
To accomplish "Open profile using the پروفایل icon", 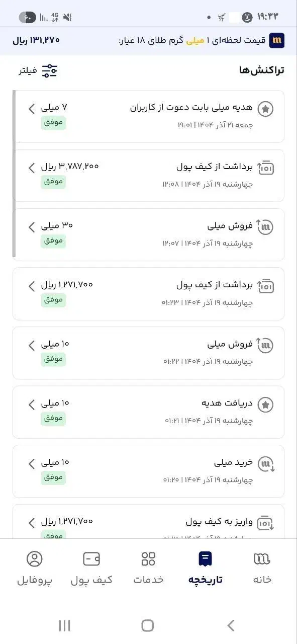I will coord(33,558).
